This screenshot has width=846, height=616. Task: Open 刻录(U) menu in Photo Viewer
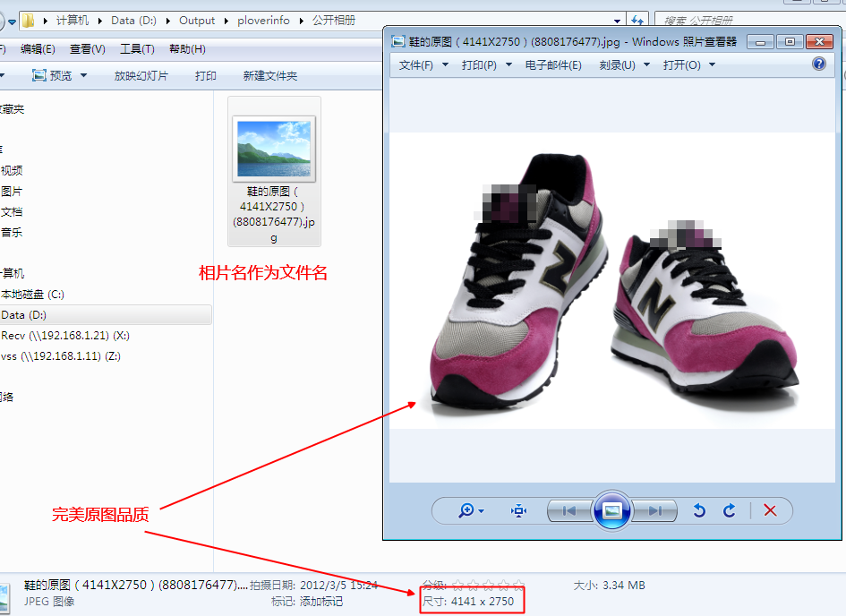pos(617,65)
